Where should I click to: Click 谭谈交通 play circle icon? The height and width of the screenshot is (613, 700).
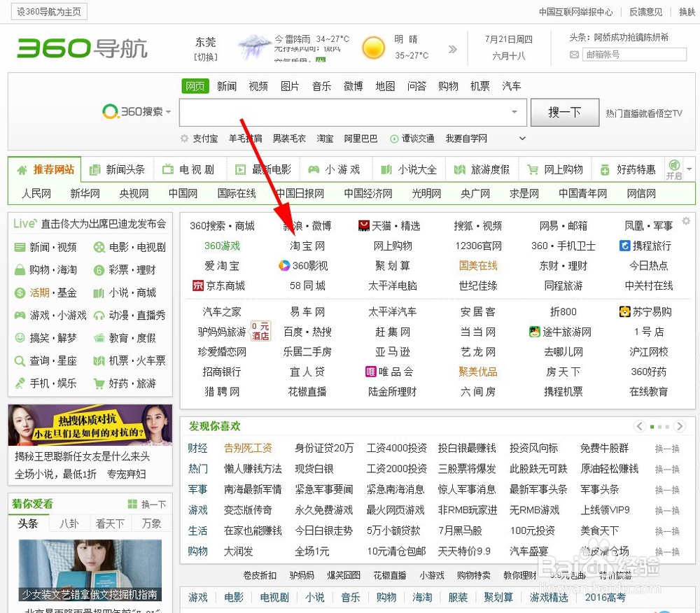click(x=393, y=139)
